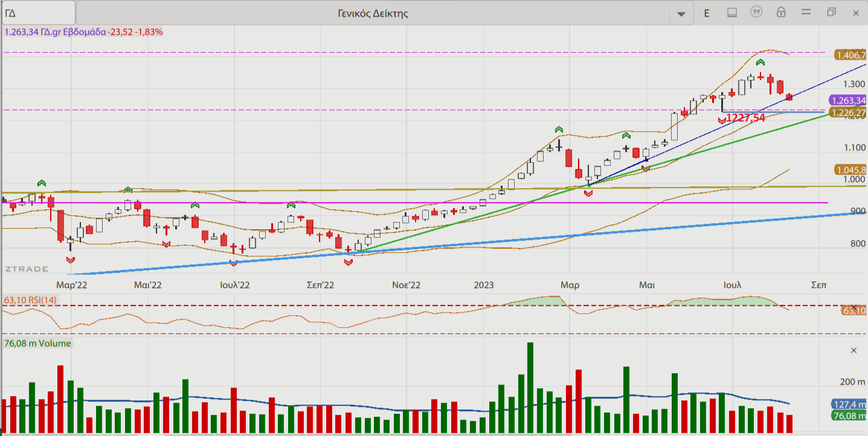Click the 1.406,7 price label

click(x=851, y=55)
